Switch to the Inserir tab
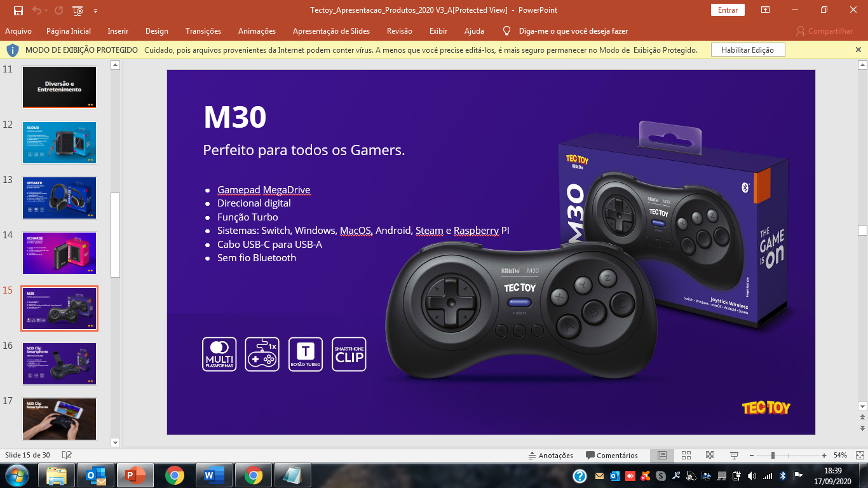This screenshot has height=488, width=868. [x=118, y=30]
